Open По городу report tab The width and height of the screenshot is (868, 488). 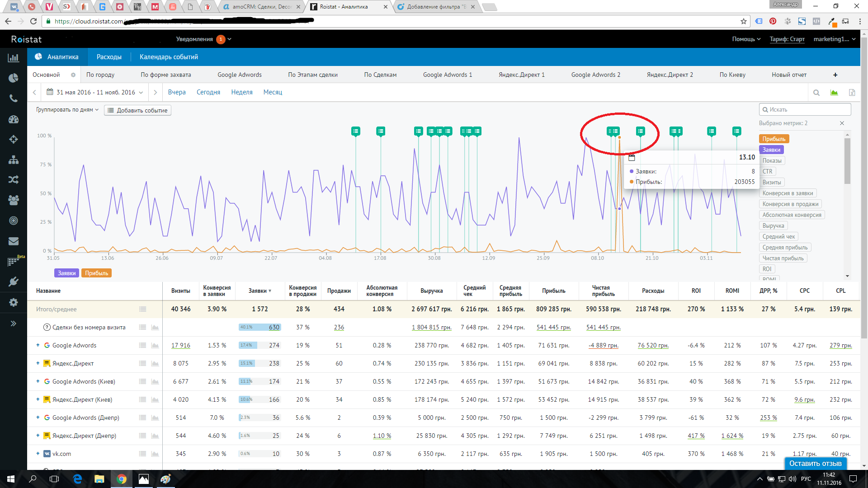pyautogui.click(x=100, y=75)
